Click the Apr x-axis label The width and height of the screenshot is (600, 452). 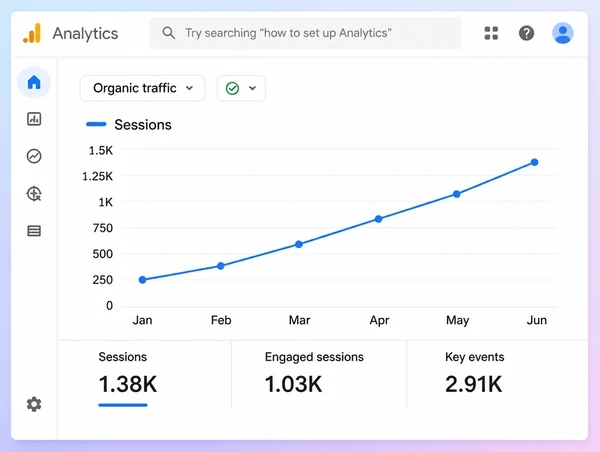pos(379,320)
